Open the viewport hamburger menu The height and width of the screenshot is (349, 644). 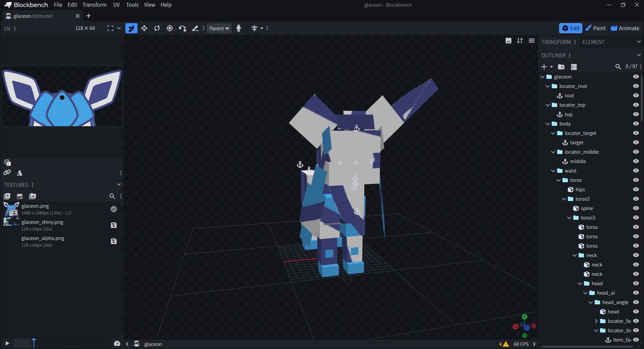pos(531,41)
